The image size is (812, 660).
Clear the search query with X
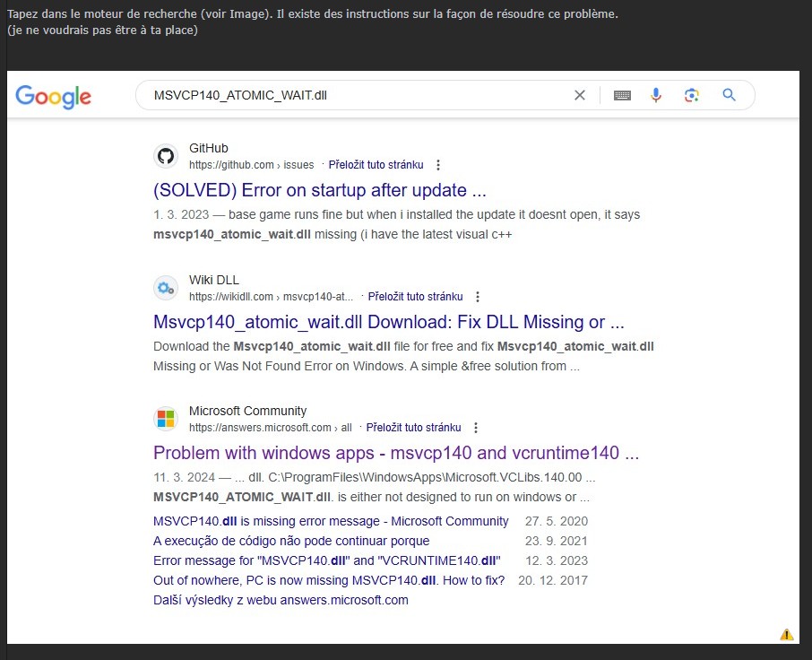tap(580, 95)
